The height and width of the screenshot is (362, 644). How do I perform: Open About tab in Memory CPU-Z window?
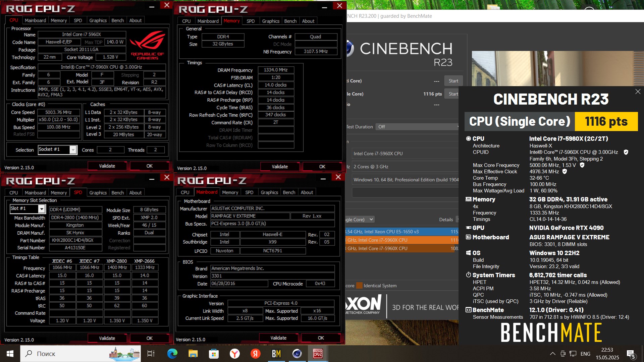308,21
